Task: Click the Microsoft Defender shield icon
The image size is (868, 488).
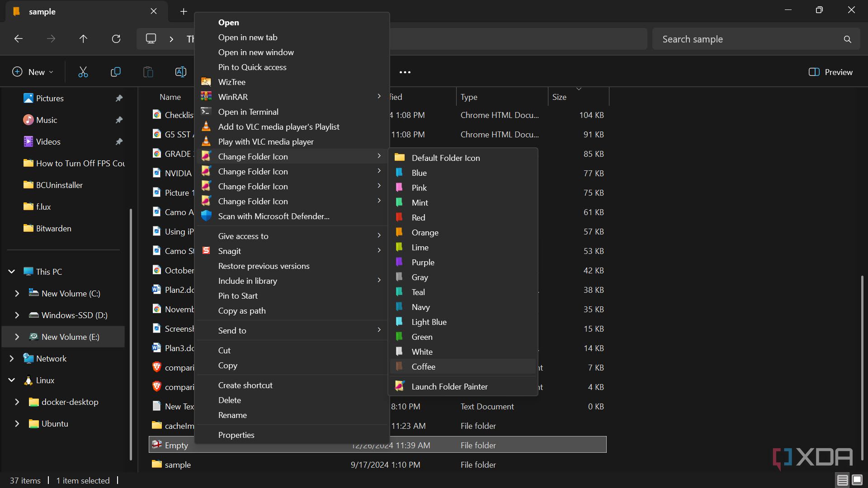Action: pyautogui.click(x=206, y=216)
